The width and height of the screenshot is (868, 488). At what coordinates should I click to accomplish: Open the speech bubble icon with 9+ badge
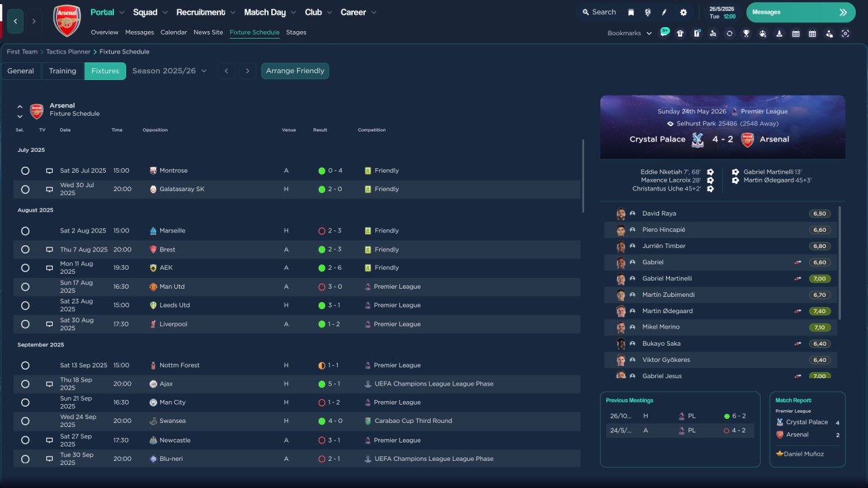click(x=664, y=33)
